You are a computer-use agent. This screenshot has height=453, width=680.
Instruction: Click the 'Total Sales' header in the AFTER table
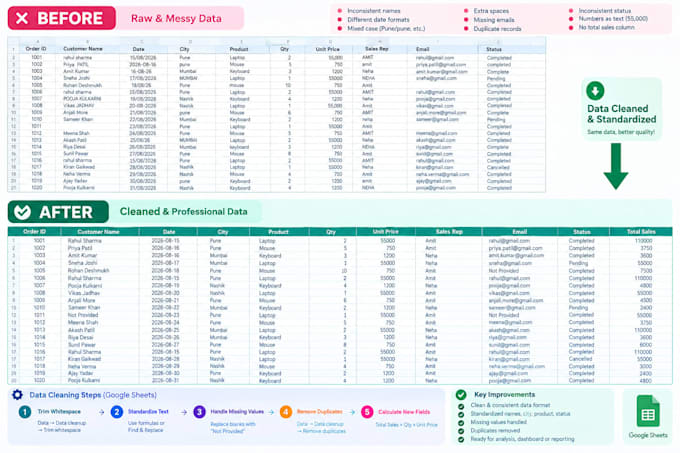tap(641, 232)
